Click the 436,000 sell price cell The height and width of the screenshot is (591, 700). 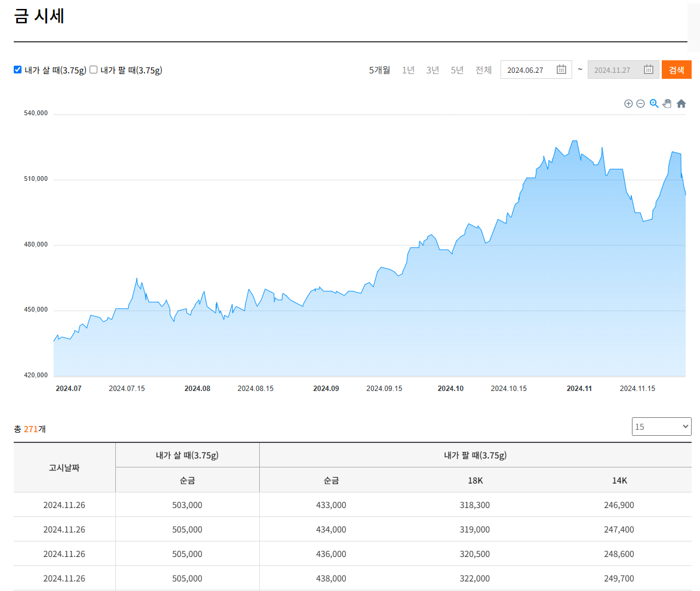point(331,554)
